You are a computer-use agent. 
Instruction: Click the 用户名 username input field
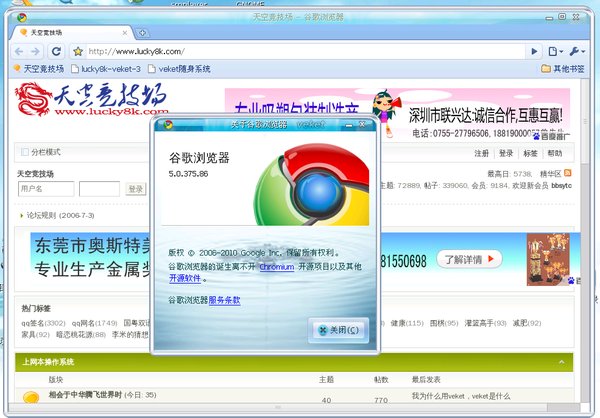point(46,189)
